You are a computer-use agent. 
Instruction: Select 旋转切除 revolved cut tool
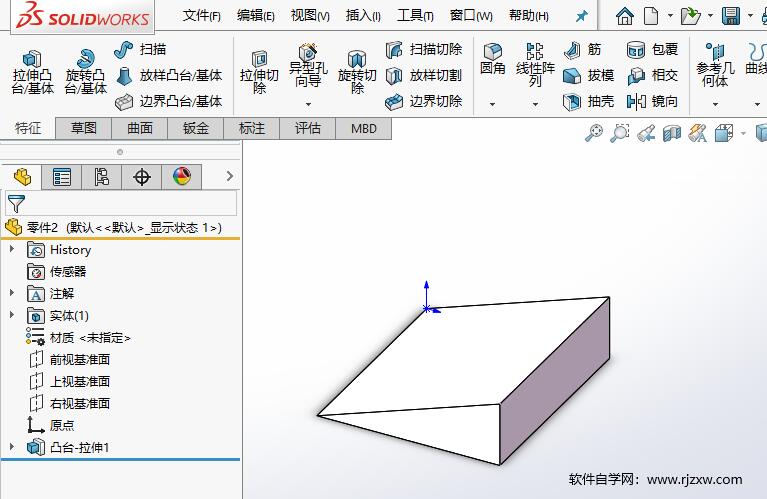(357, 72)
